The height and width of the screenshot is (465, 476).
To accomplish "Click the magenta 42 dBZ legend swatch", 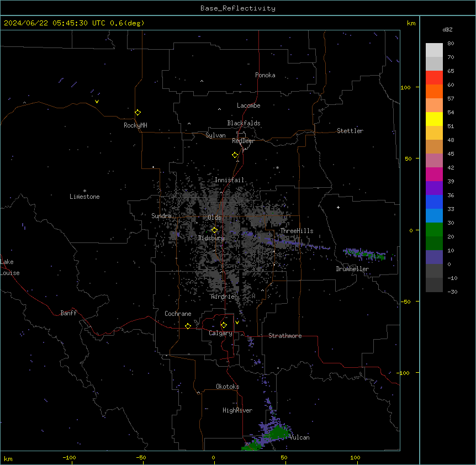I will 434,174.
